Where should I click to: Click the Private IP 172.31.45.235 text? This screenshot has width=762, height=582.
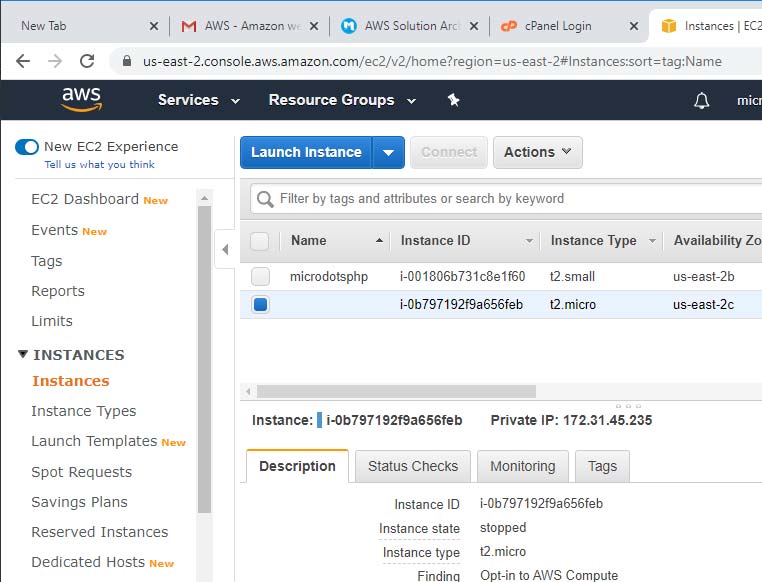571,420
